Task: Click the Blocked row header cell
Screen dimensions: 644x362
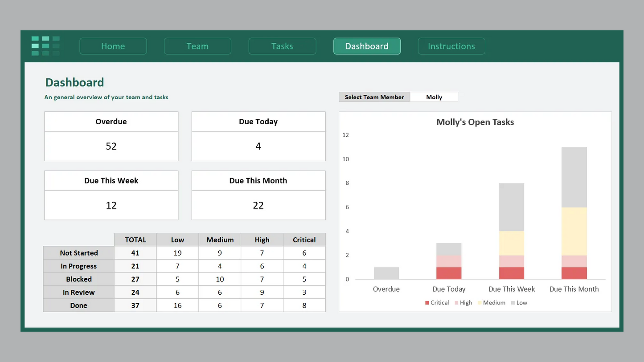Action: tap(79, 279)
